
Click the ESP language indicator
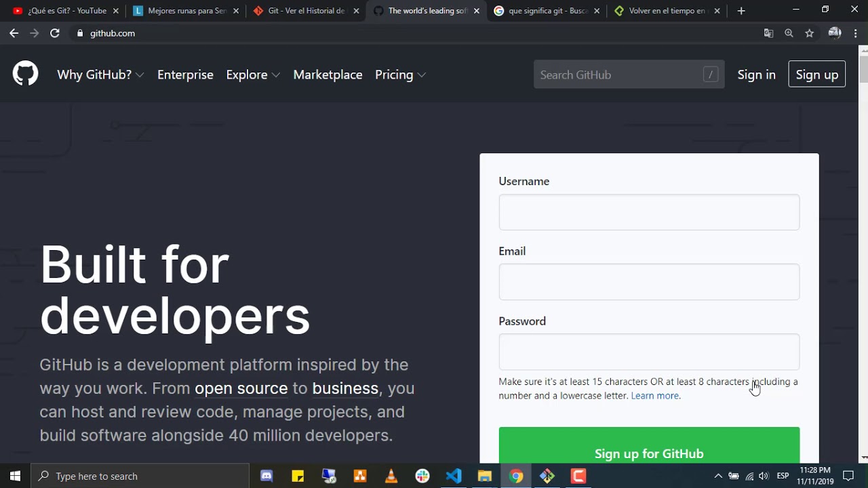[783, 476]
